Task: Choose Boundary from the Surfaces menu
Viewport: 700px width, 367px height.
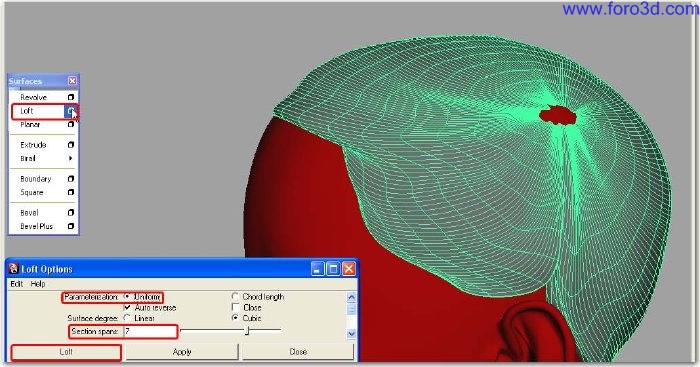Action: coord(36,179)
